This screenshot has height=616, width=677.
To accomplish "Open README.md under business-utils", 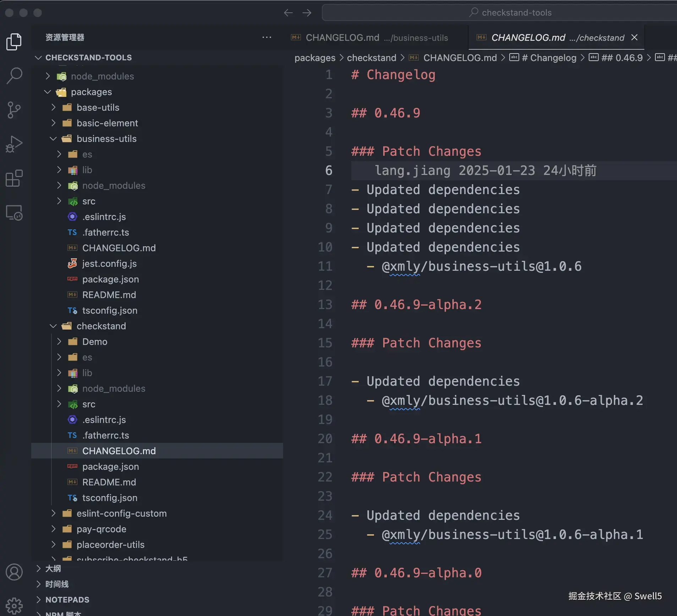I will point(157,295).
